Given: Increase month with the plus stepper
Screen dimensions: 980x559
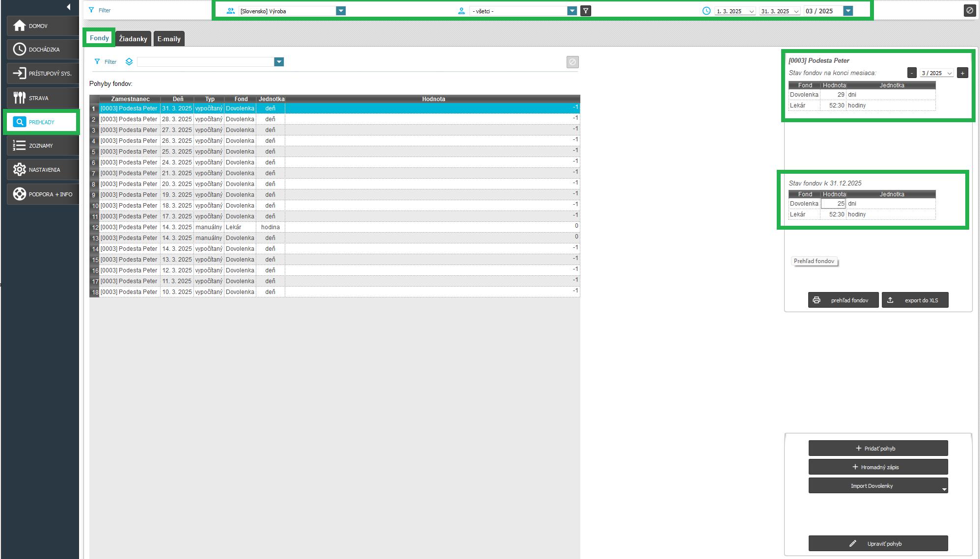Looking at the screenshot, I should [962, 73].
